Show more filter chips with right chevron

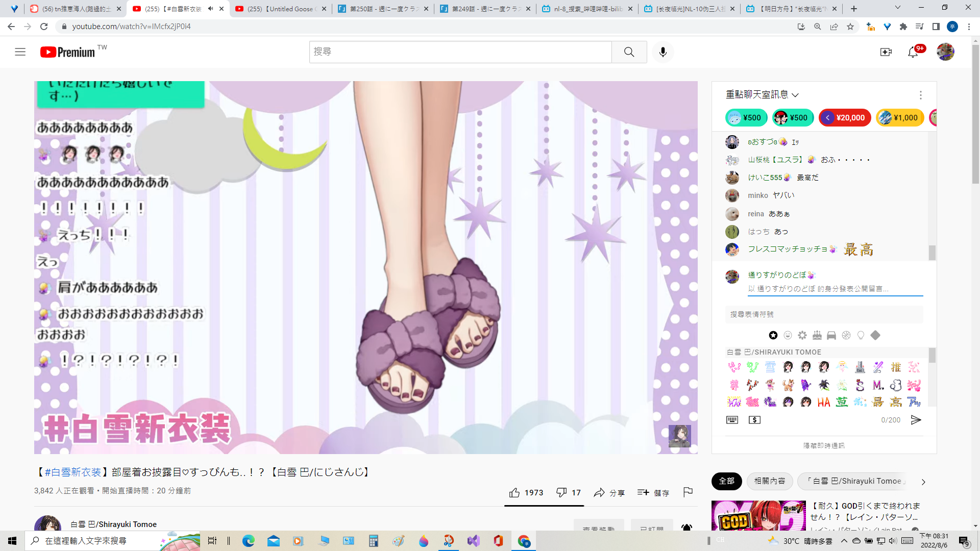coord(923,482)
